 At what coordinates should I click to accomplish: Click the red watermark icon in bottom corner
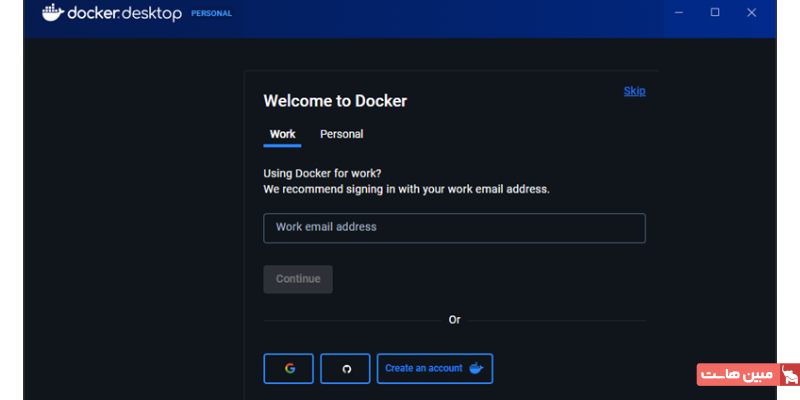(x=789, y=375)
